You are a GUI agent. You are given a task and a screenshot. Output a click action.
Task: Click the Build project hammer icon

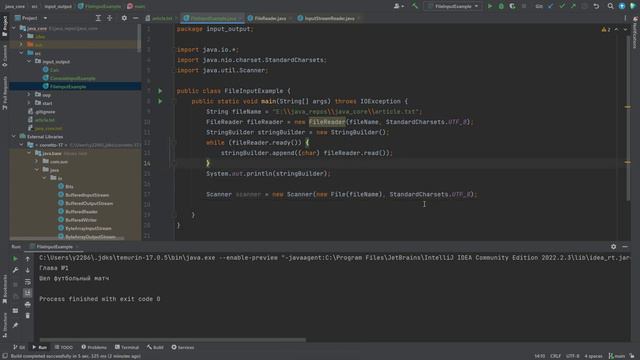pos(415,6)
